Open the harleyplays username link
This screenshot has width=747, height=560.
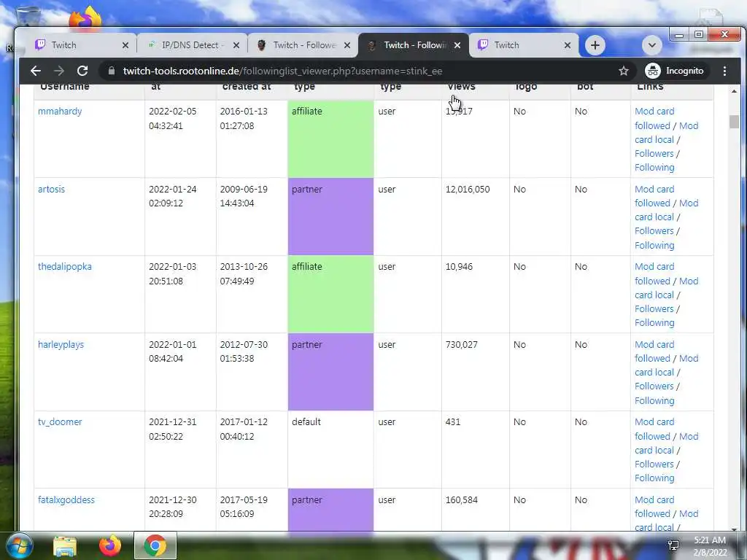(61, 344)
